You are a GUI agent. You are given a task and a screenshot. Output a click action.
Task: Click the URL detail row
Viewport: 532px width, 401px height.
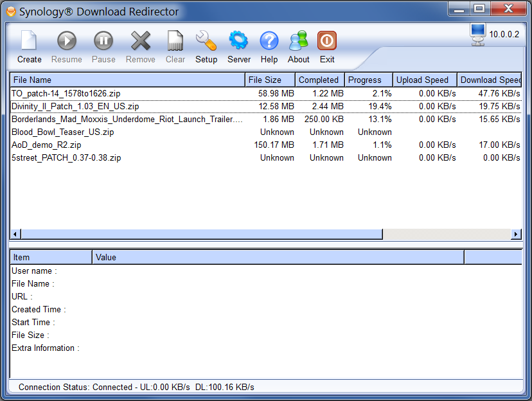[x=265, y=296]
